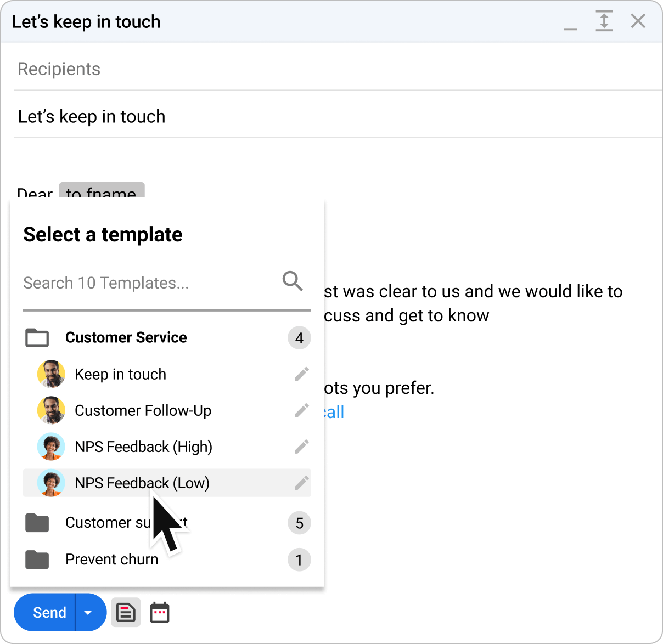Edit the Keep in touch template with its pencil

click(301, 374)
